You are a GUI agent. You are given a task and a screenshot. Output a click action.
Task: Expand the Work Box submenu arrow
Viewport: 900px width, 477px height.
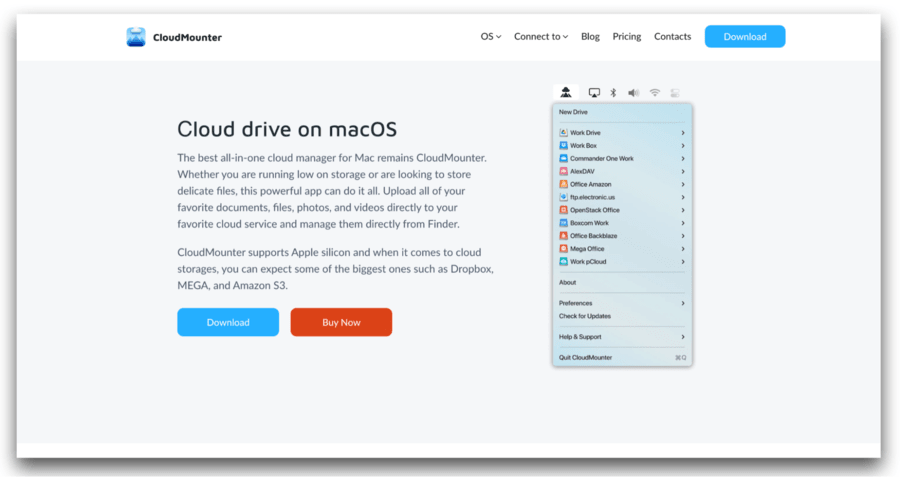pos(683,145)
